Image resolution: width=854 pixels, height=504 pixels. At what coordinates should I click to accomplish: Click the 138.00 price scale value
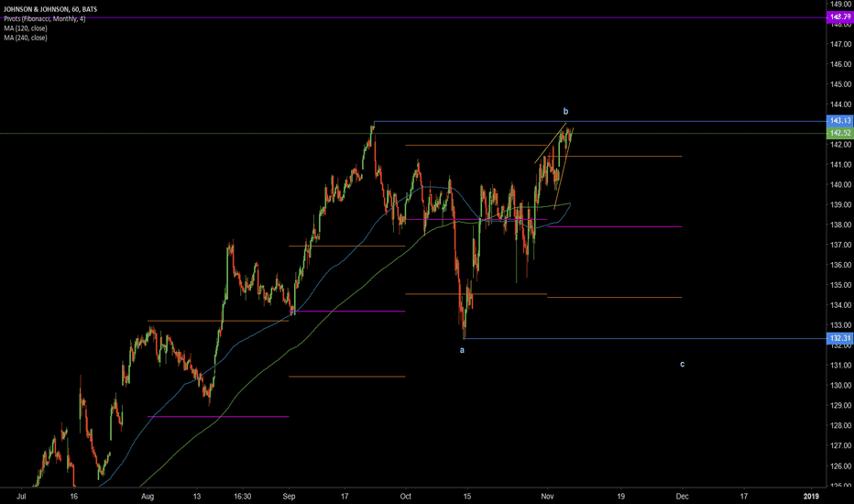pos(840,225)
